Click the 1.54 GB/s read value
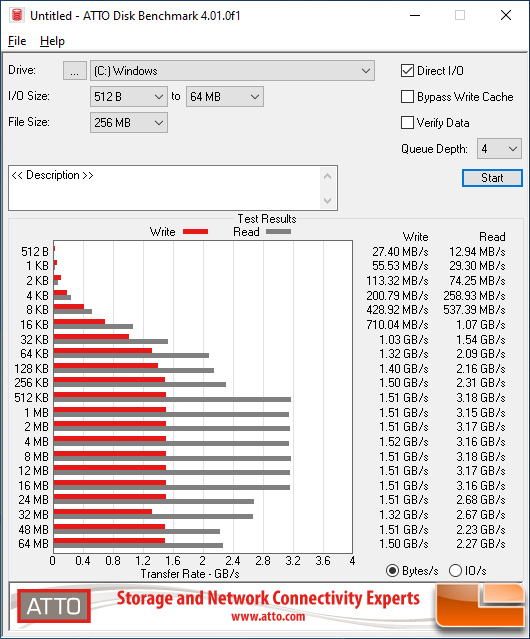 (x=481, y=339)
